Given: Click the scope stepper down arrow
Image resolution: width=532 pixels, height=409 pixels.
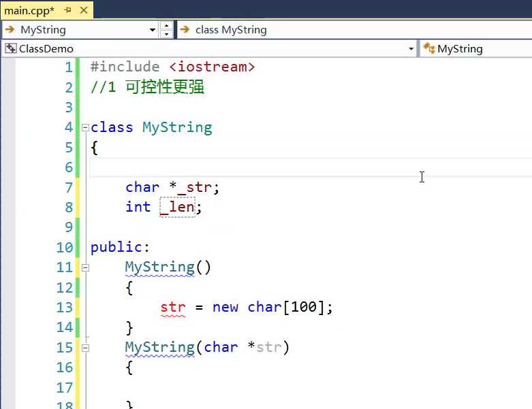Looking at the screenshot, I should (166, 34).
